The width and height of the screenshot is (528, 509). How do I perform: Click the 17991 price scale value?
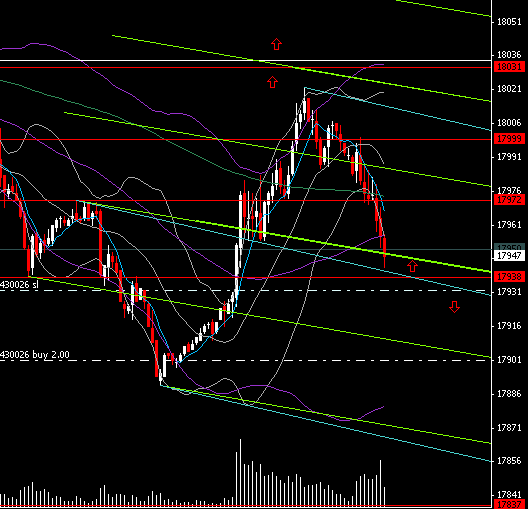[x=509, y=157]
